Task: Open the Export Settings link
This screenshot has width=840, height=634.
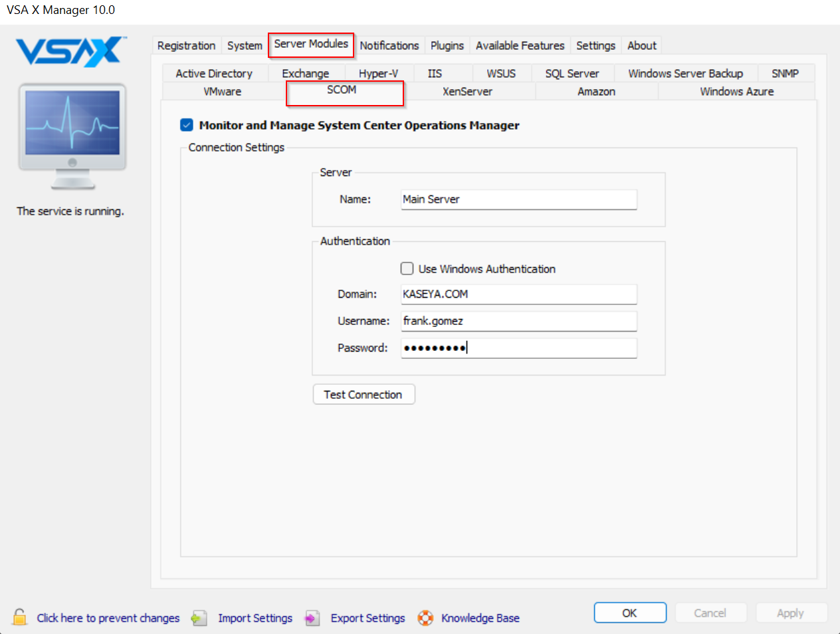Action: (x=368, y=618)
